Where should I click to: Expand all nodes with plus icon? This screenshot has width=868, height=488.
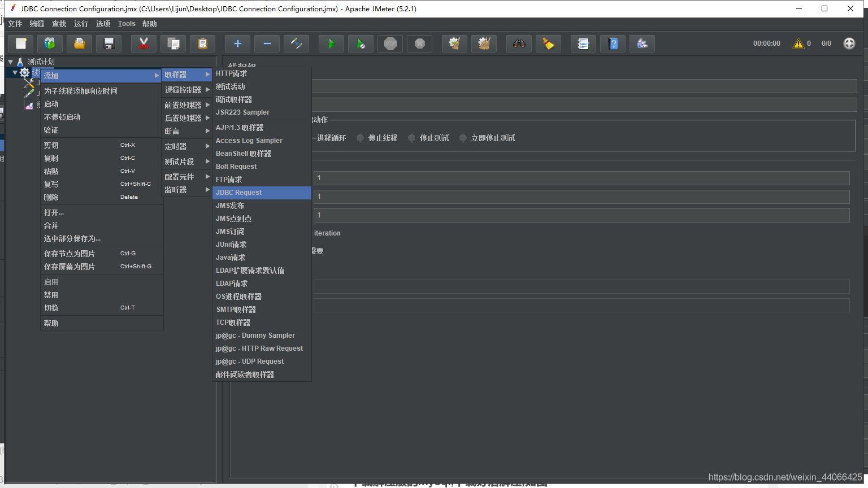[x=238, y=43]
